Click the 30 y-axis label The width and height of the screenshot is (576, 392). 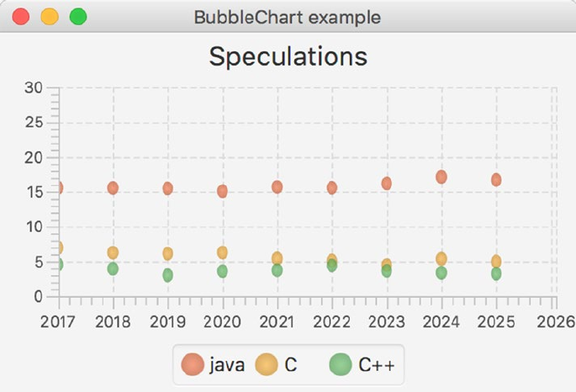(x=34, y=87)
